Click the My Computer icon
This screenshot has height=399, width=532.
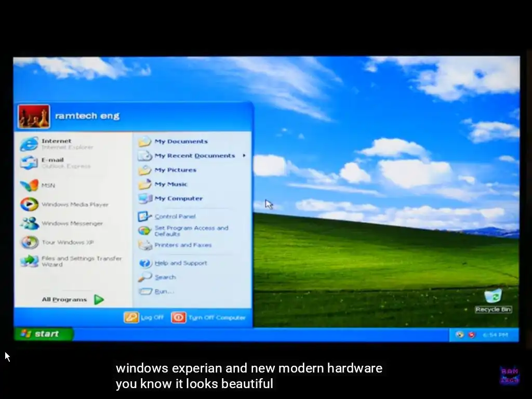click(145, 198)
